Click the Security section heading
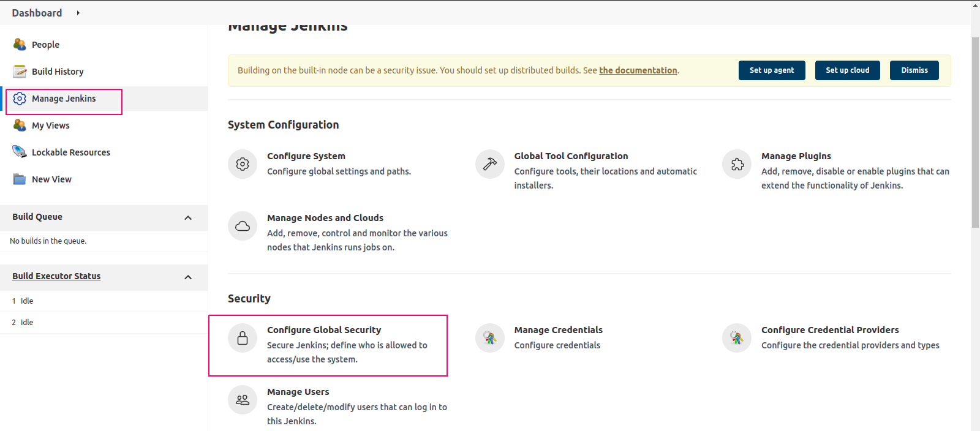This screenshot has width=980, height=431. click(249, 299)
